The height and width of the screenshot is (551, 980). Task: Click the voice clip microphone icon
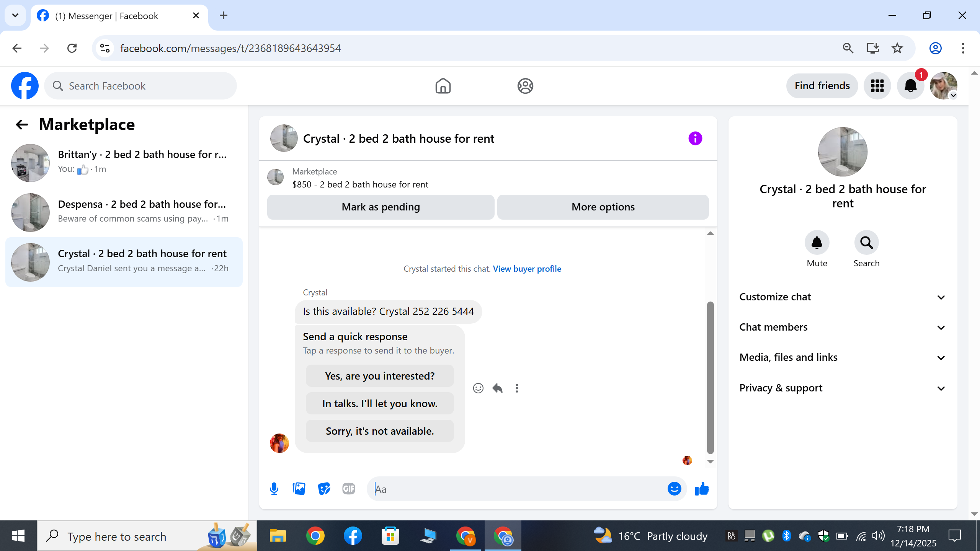tap(274, 489)
